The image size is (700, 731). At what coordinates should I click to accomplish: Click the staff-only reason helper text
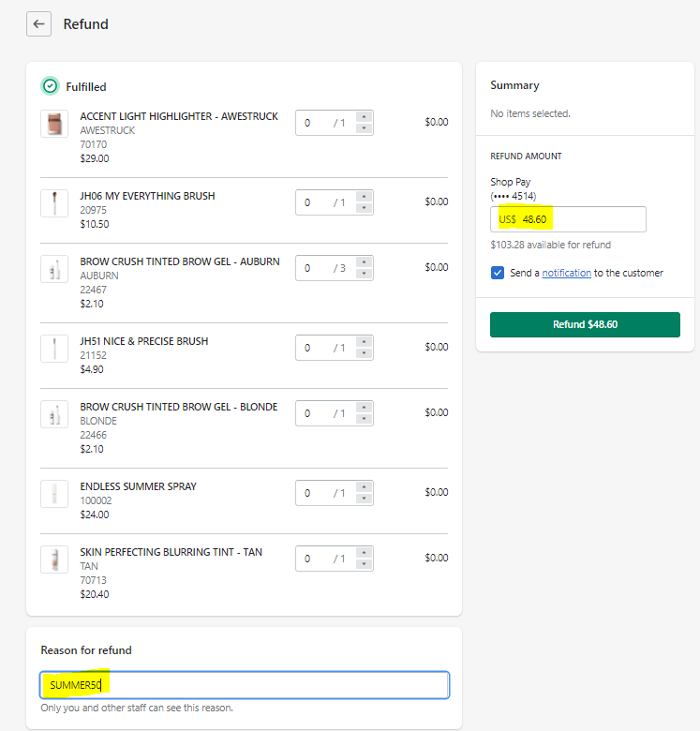(x=137, y=708)
